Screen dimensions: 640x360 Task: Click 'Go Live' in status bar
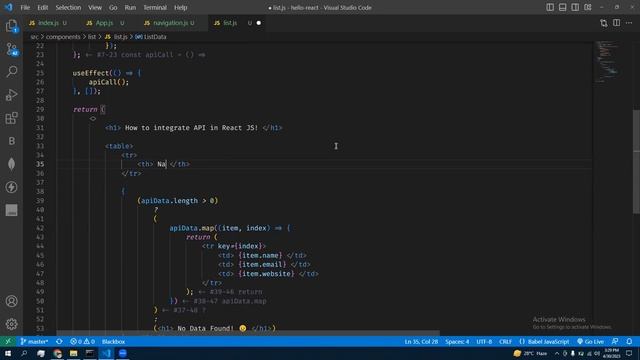pyautogui.click(x=590, y=342)
